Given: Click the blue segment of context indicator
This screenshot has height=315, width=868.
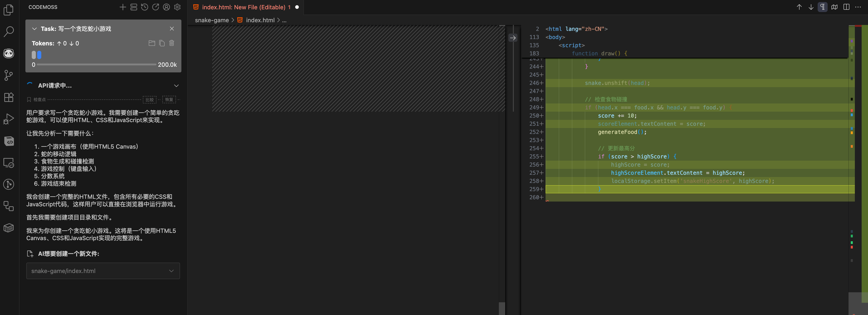Looking at the screenshot, I should click(39, 55).
